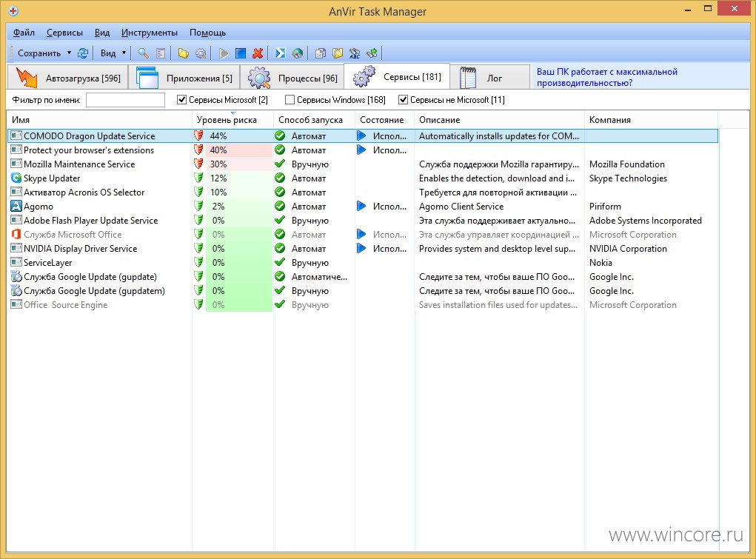Click the binoculars with green arrow icon

(372, 53)
